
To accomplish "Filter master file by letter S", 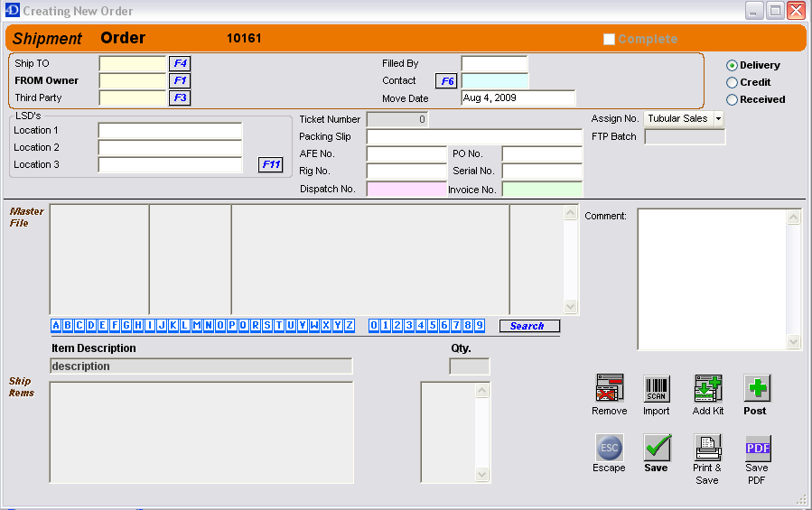I will tap(267, 326).
